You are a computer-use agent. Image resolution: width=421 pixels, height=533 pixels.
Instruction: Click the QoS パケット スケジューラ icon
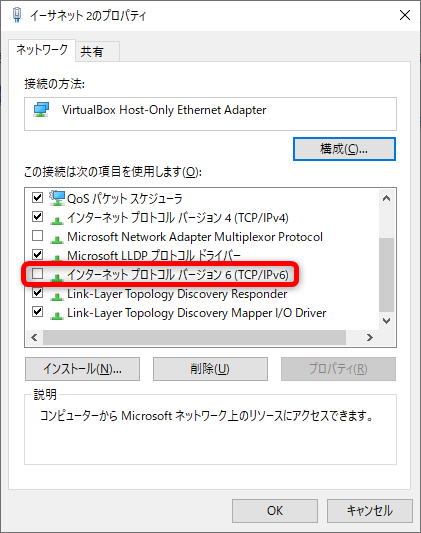[x=57, y=198]
